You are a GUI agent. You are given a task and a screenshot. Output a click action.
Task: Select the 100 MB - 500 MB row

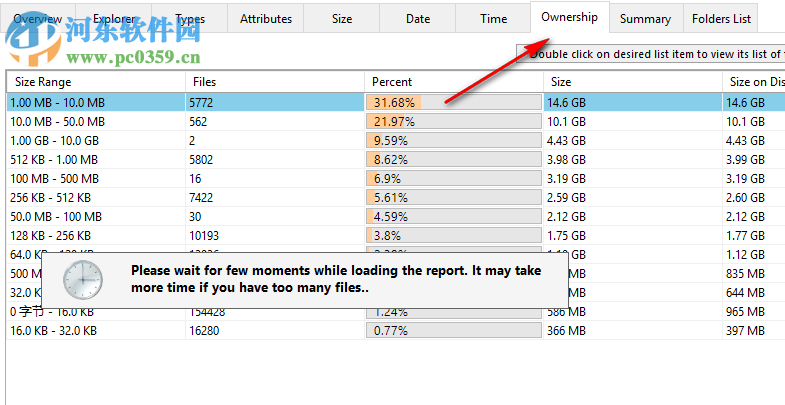(x=396, y=179)
